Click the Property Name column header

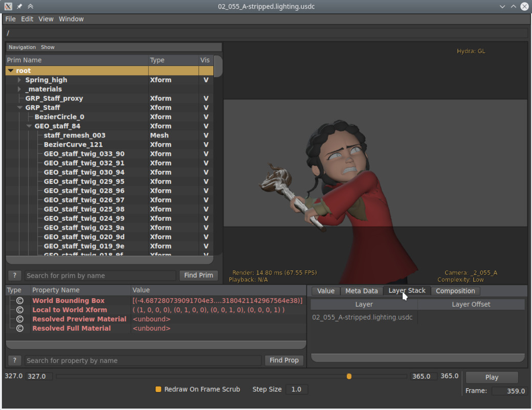[x=81, y=290]
